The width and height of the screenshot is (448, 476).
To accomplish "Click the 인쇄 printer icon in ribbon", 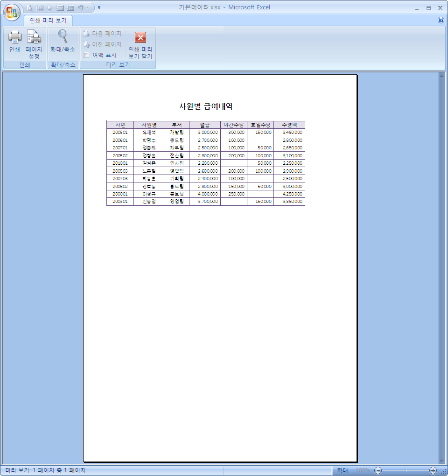I will tap(14, 41).
